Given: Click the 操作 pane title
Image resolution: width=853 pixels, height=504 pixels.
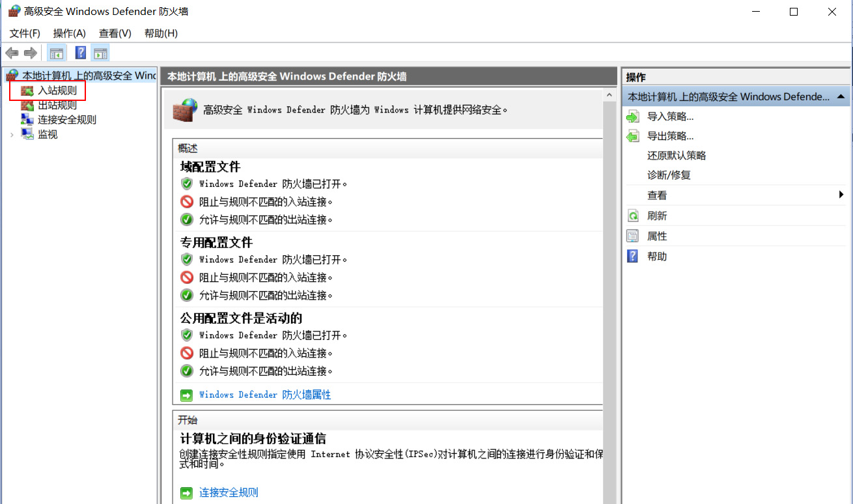Looking at the screenshot, I should click(x=636, y=77).
